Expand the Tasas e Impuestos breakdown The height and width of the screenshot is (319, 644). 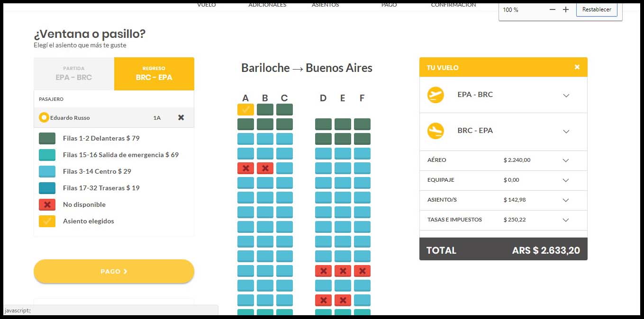click(566, 220)
